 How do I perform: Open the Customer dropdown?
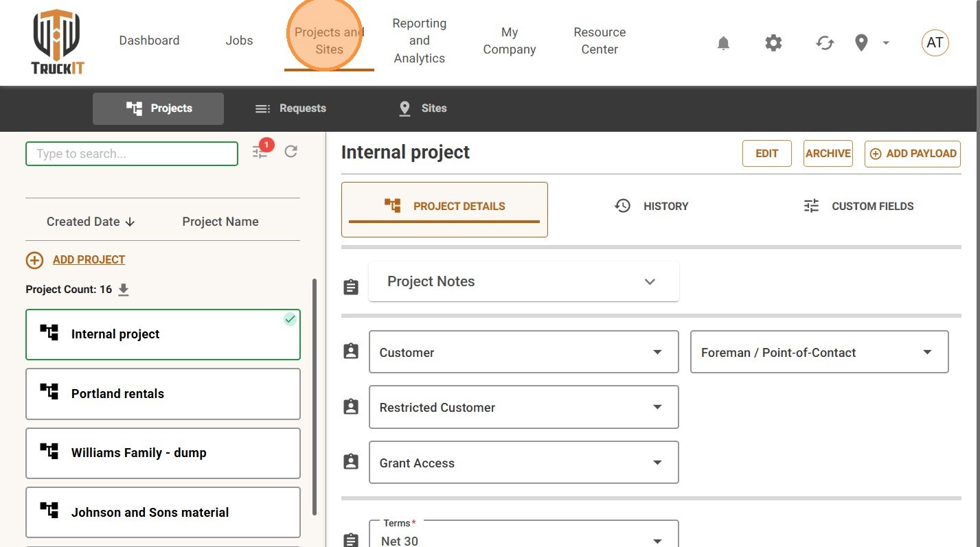pos(524,352)
